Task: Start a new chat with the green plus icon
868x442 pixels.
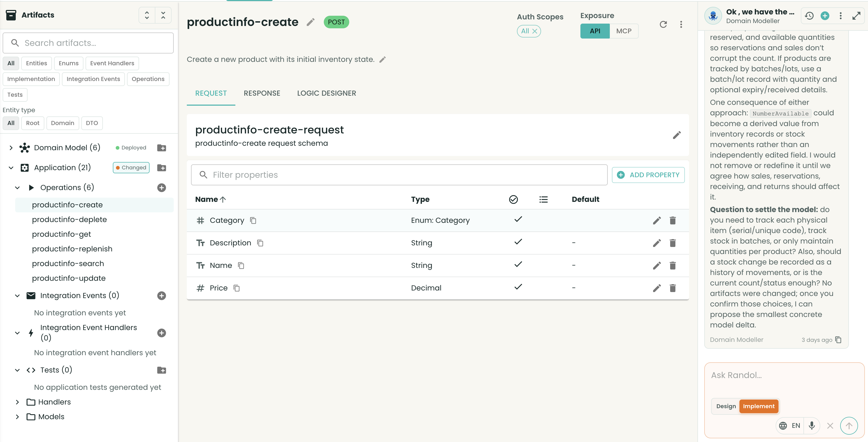Action: 825,15
